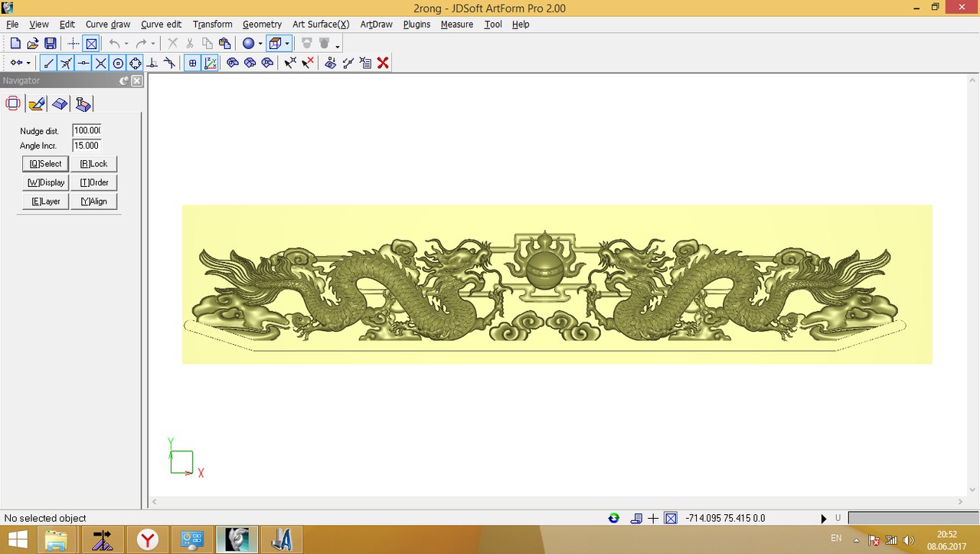
Task: Click the green refresh icon in status bar
Action: tap(613, 518)
